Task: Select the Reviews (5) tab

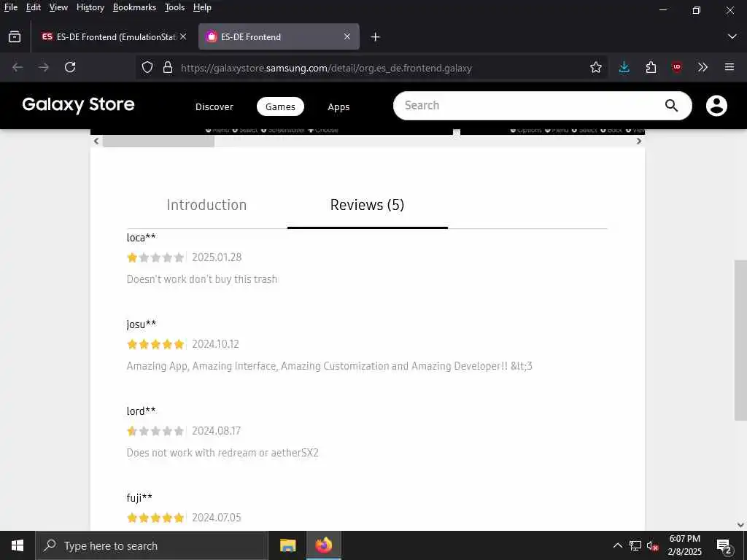Action: tap(368, 205)
